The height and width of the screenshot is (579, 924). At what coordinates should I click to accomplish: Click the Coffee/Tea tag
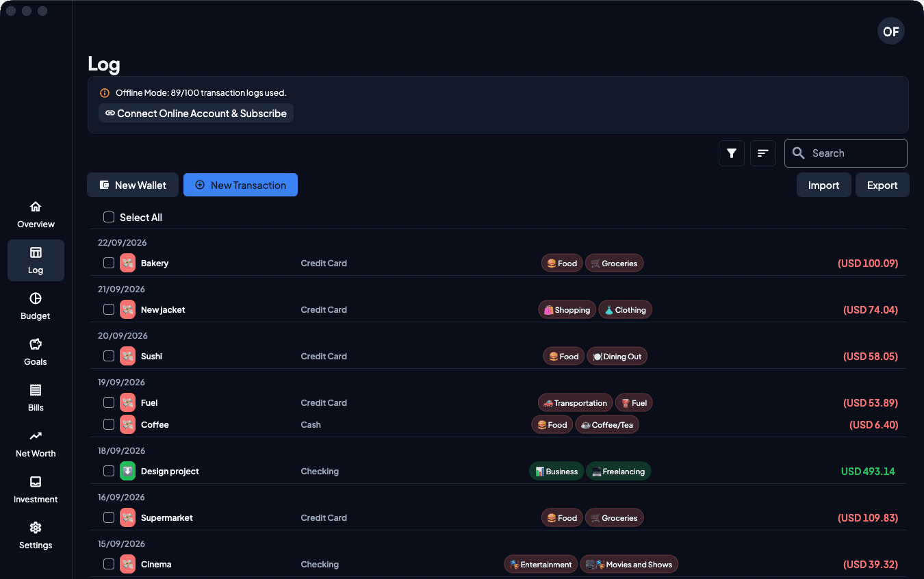coord(607,425)
